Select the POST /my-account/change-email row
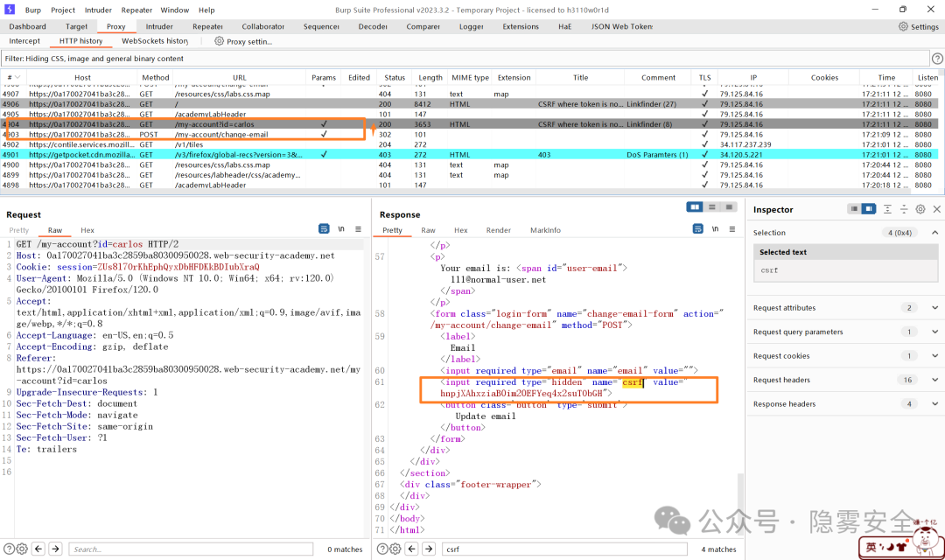Screen dimensions: 945x560 470,135
